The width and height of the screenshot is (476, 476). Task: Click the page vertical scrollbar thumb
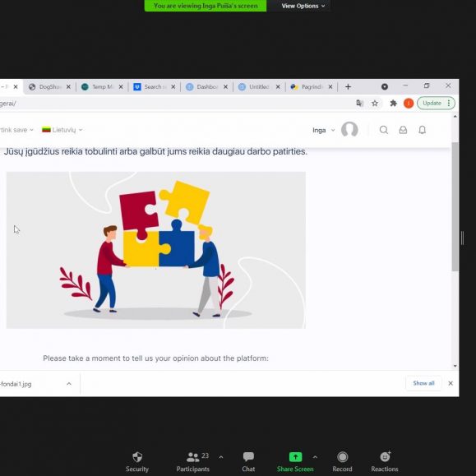point(455,206)
